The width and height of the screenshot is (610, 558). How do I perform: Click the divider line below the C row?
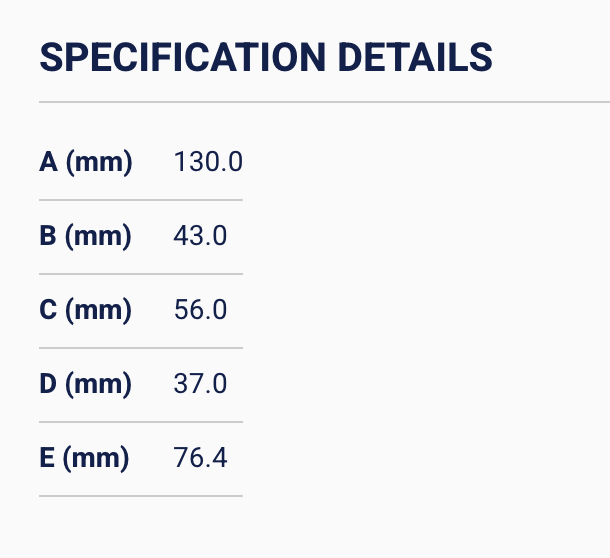click(141, 348)
